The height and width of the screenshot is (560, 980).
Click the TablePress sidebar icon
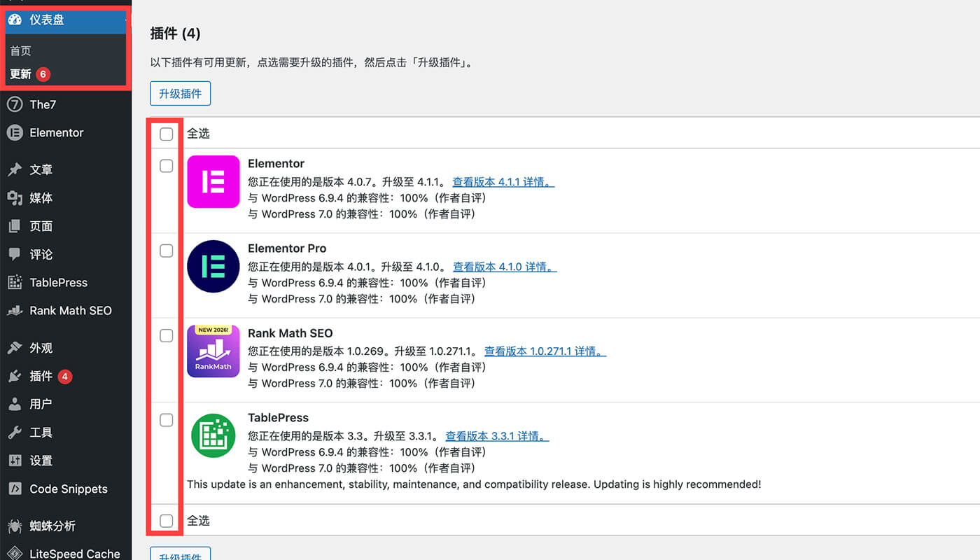[x=15, y=282]
